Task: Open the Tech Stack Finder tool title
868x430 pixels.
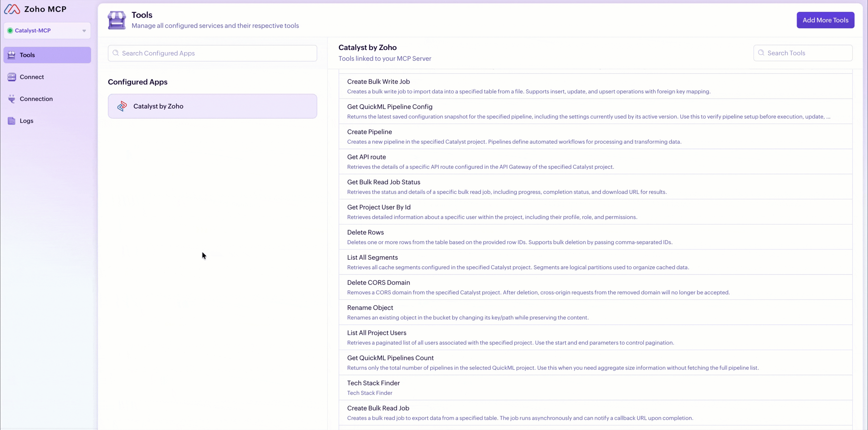Action: (x=373, y=383)
